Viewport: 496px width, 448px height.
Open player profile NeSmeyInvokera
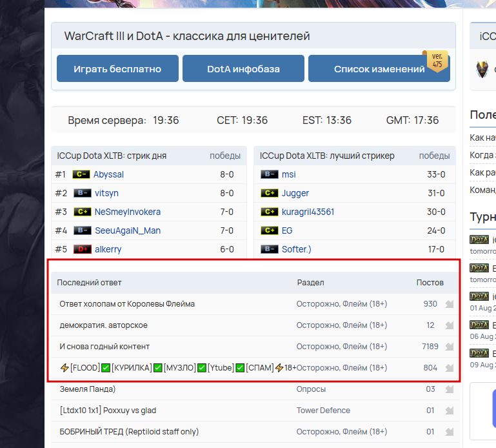pos(128,212)
